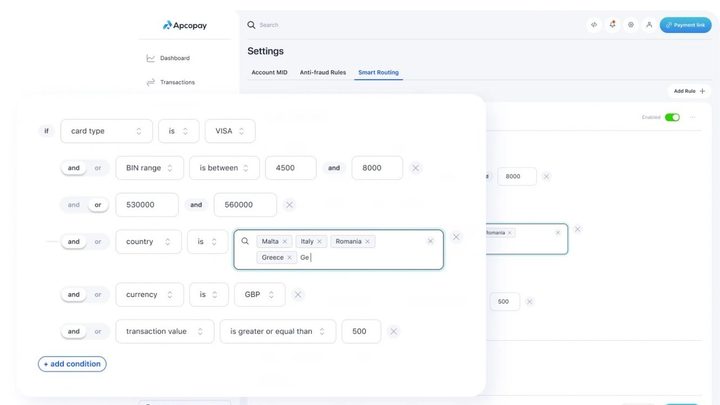Click the Apcopay logo

point(185,25)
